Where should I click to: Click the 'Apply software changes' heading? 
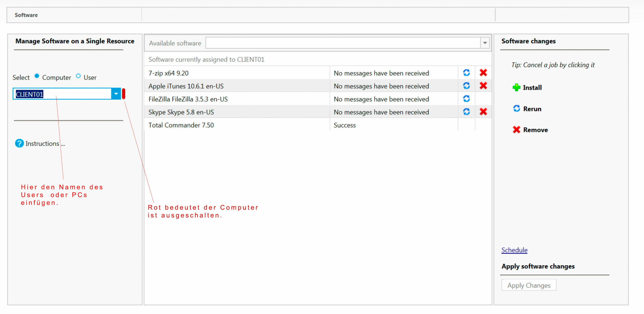pos(538,266)
